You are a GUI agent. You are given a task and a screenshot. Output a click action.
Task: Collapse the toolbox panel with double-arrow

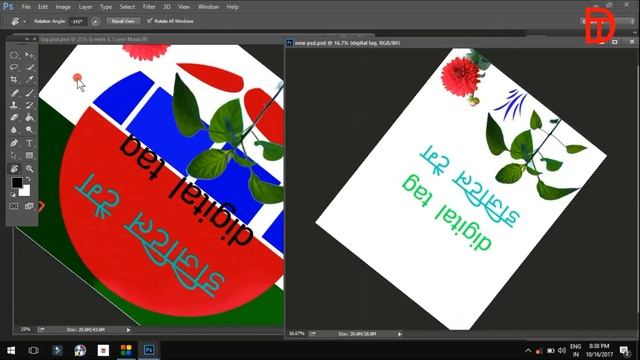tap(27, 39)
